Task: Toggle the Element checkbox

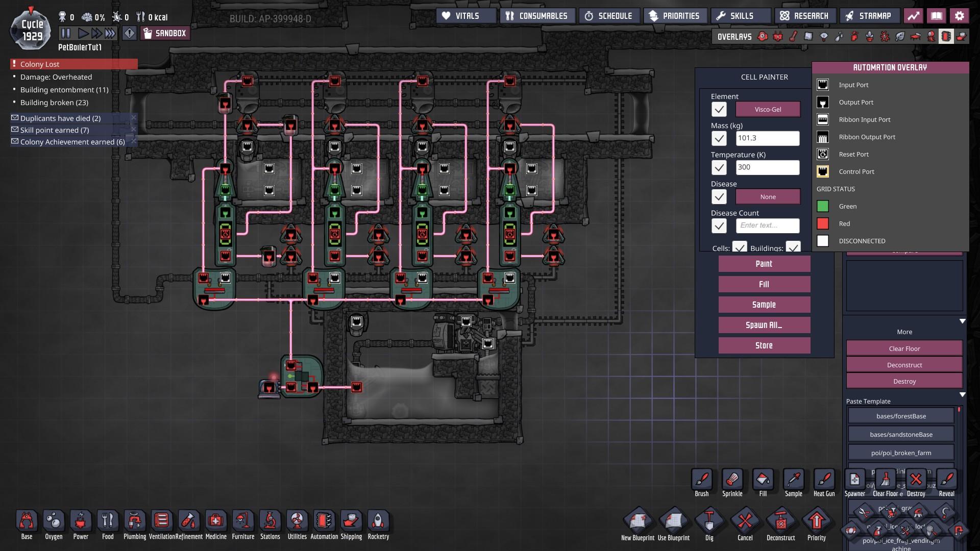Action: coord(719,109)
